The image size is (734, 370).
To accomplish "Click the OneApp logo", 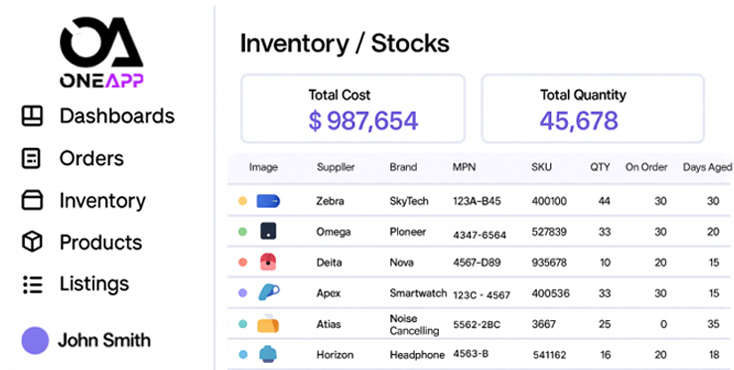I will (102, 52).
